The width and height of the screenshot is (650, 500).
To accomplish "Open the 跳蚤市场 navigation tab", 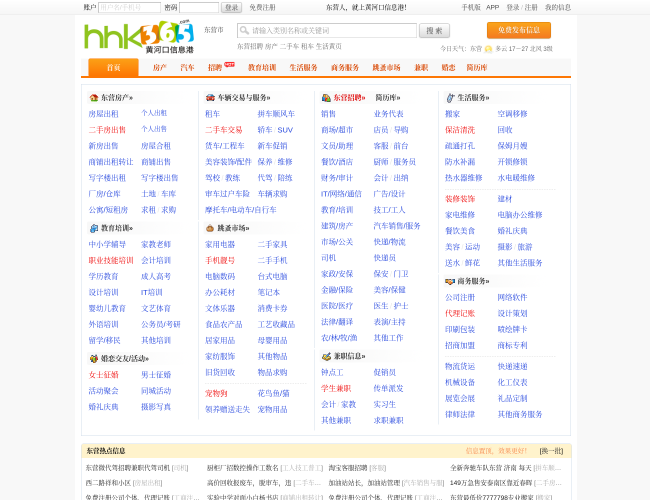I will 386,68.
